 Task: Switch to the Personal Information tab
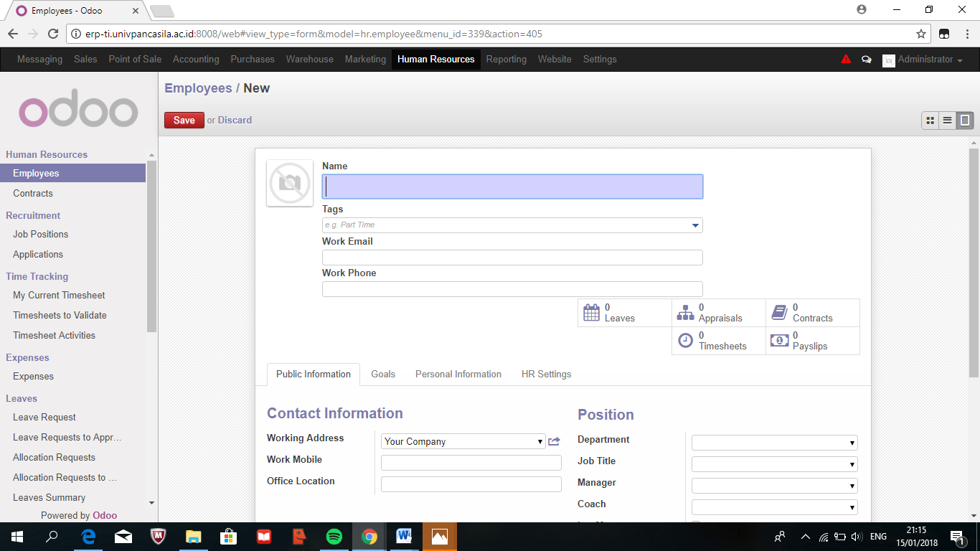click(x=458, y=374)
